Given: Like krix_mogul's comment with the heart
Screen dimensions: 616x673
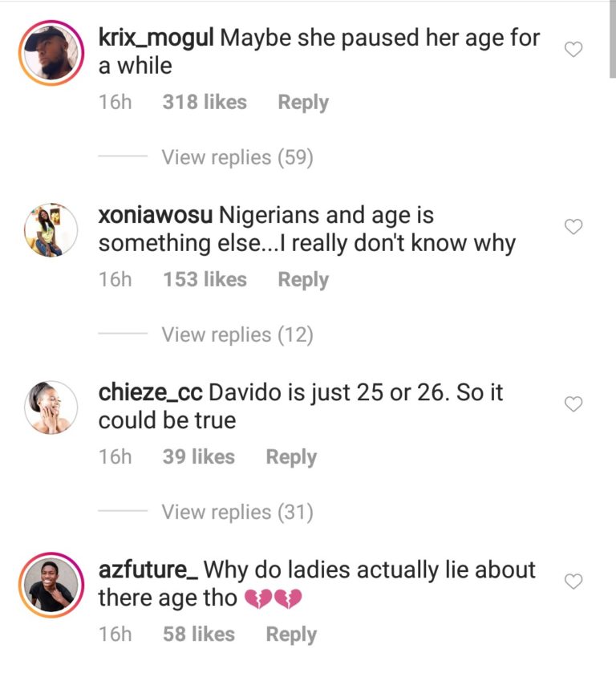Looking at the screenshot, I should coord(573,50).
